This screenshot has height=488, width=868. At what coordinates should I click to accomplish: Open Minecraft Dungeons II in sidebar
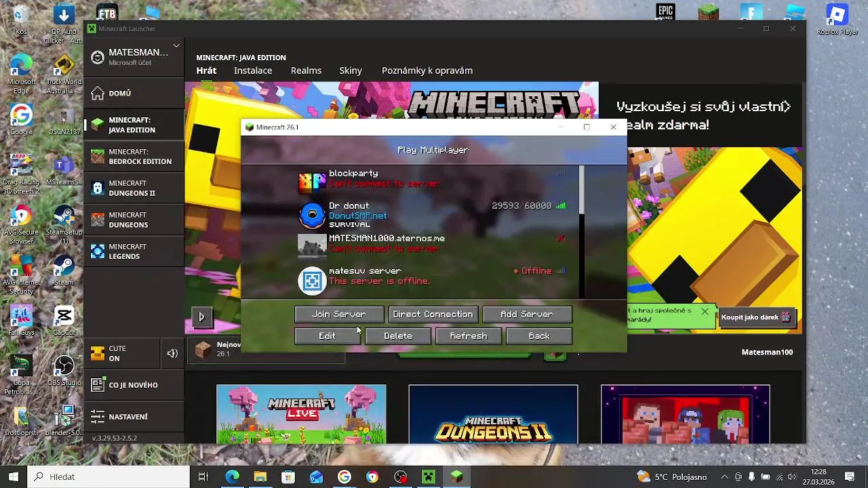[134, 188]
